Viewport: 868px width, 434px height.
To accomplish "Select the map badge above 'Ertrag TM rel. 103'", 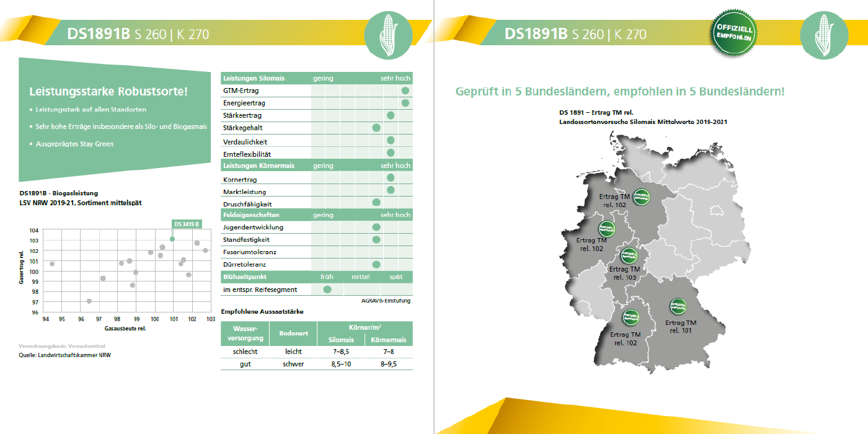I will click(x=629, y=256).
